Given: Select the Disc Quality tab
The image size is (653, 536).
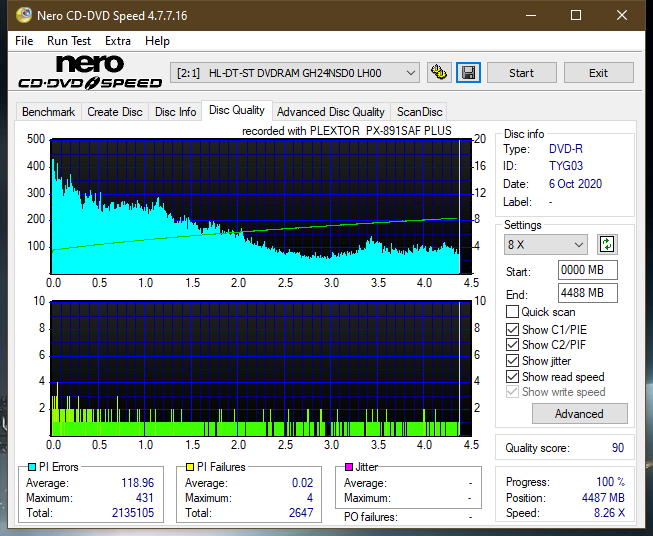Looking at the screenshot, I should pos(237,110).
